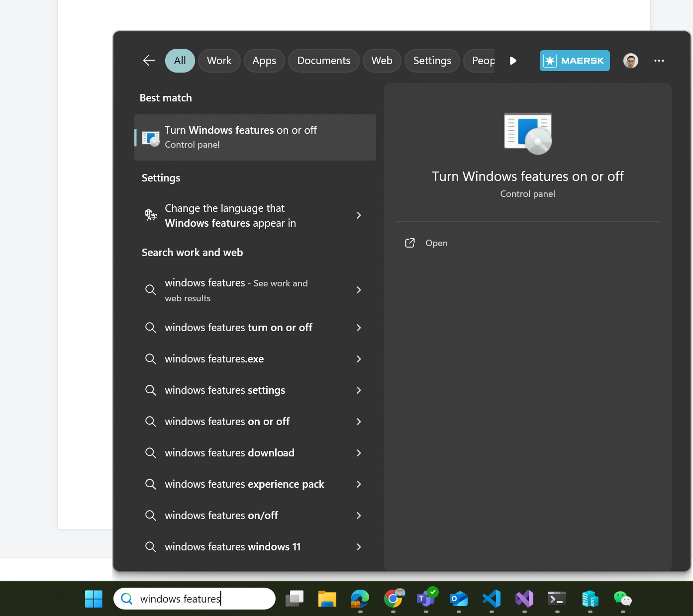Click the Windows Start button

click(x=94, y=599)
